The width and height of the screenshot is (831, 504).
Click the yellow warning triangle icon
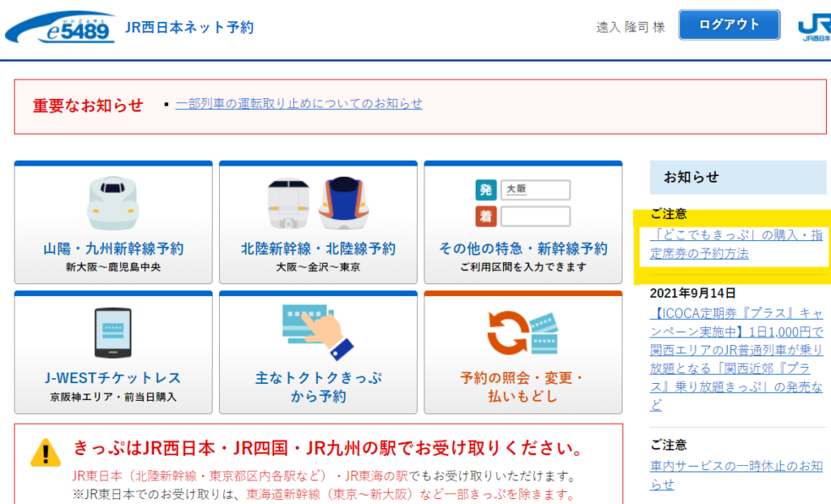coord(45,453)
